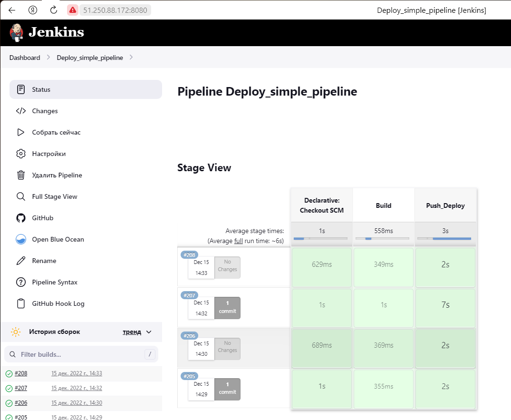
Task: Click the full link in average run time
Action: pyautogui.click(x=239, y=241)
